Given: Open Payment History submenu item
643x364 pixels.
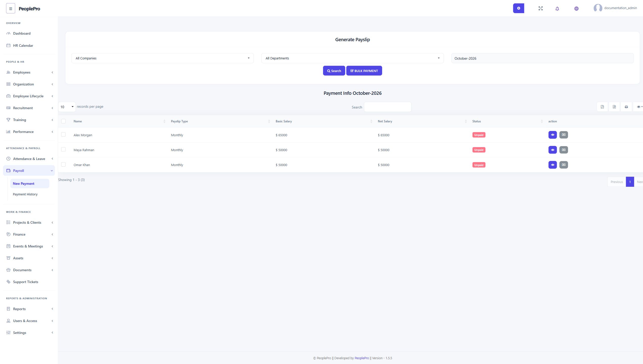Looking at the screenshot, I should point(30,194).
